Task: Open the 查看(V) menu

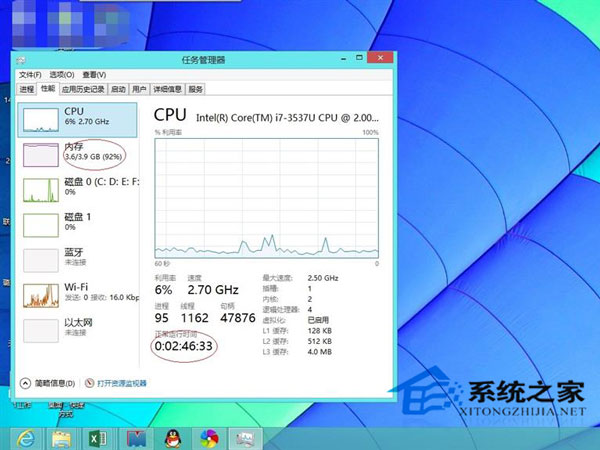Action: [x=94, y=75]
